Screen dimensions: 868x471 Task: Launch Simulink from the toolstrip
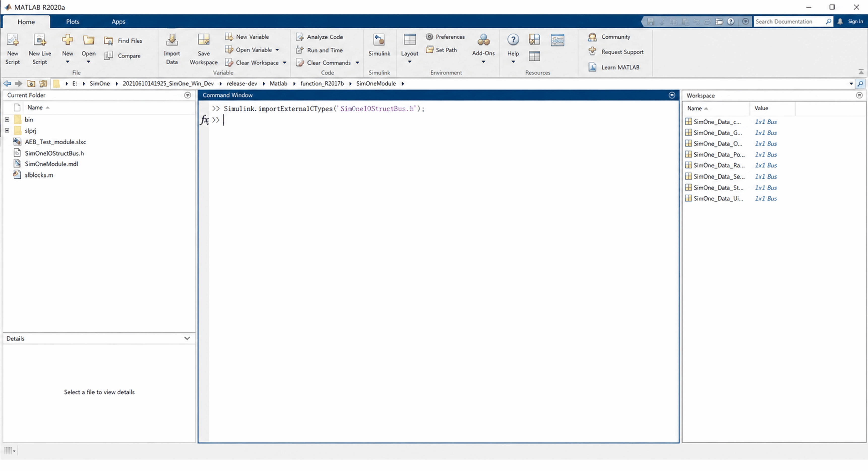[379, 46]
